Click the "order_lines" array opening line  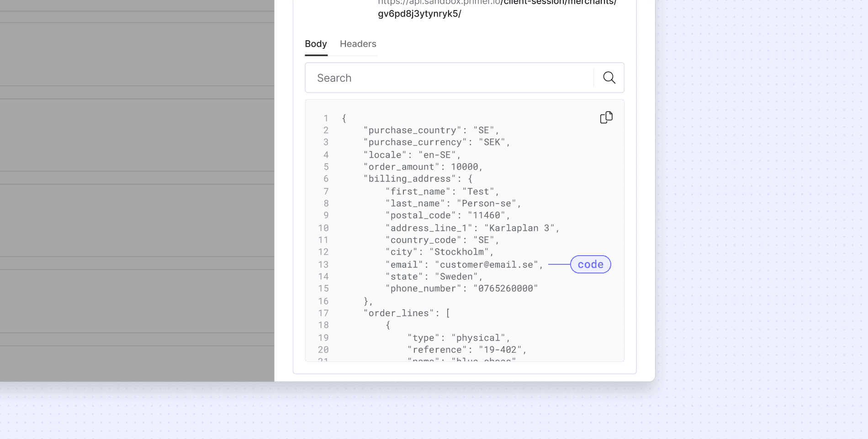click(x=407, y=313)
